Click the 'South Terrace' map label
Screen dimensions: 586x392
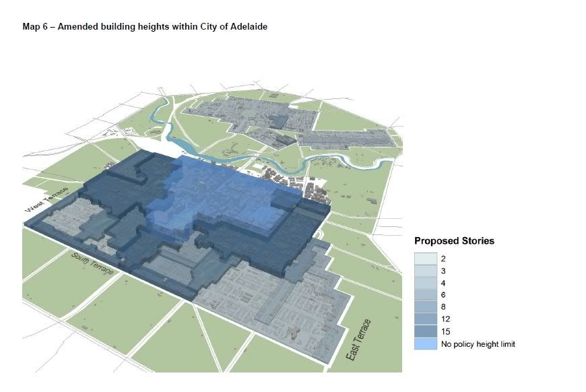[x=92, y=263]
